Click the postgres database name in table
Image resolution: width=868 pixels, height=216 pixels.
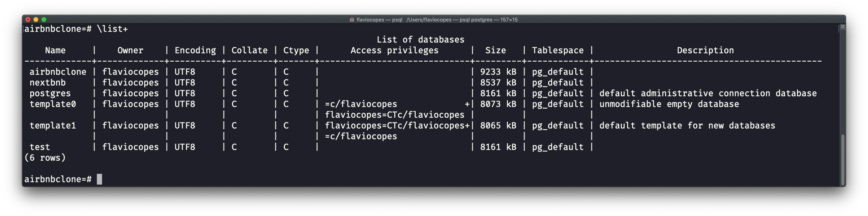coord(50,93)
